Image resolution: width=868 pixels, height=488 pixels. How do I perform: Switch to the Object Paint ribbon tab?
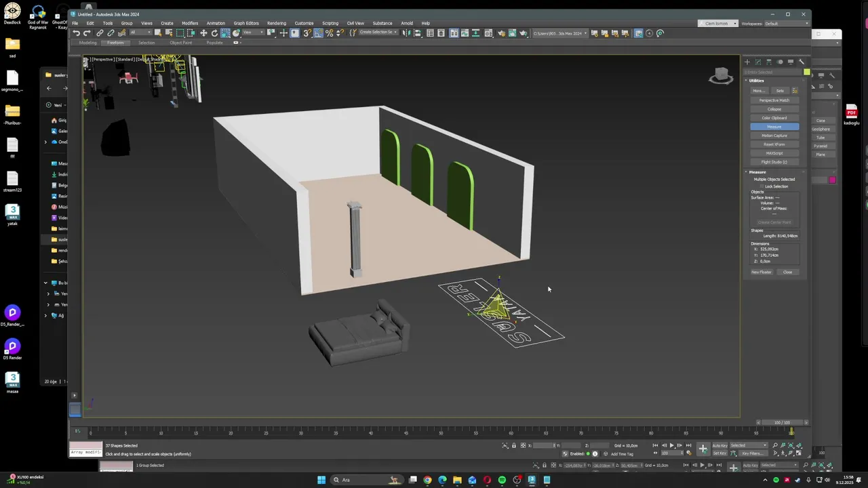[180, 43]
